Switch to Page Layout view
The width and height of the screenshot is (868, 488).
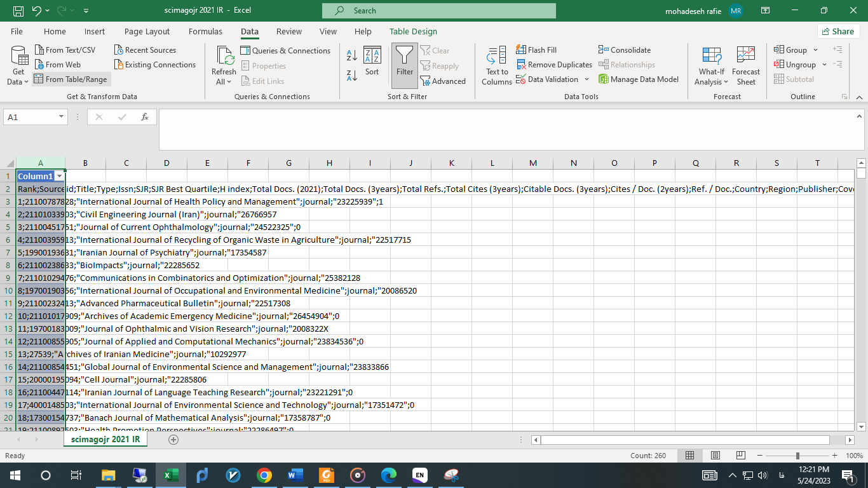pos(715,456)
